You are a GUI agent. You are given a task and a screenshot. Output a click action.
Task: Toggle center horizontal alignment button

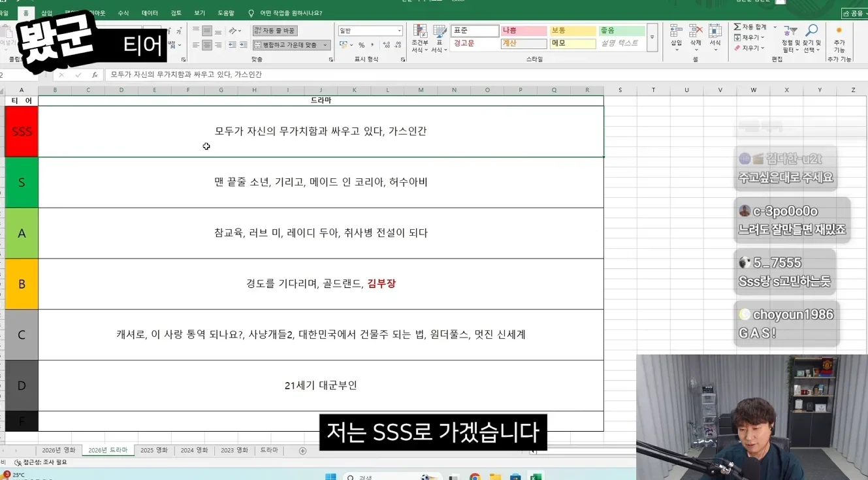pyautogui.click(x=206, y=45)
